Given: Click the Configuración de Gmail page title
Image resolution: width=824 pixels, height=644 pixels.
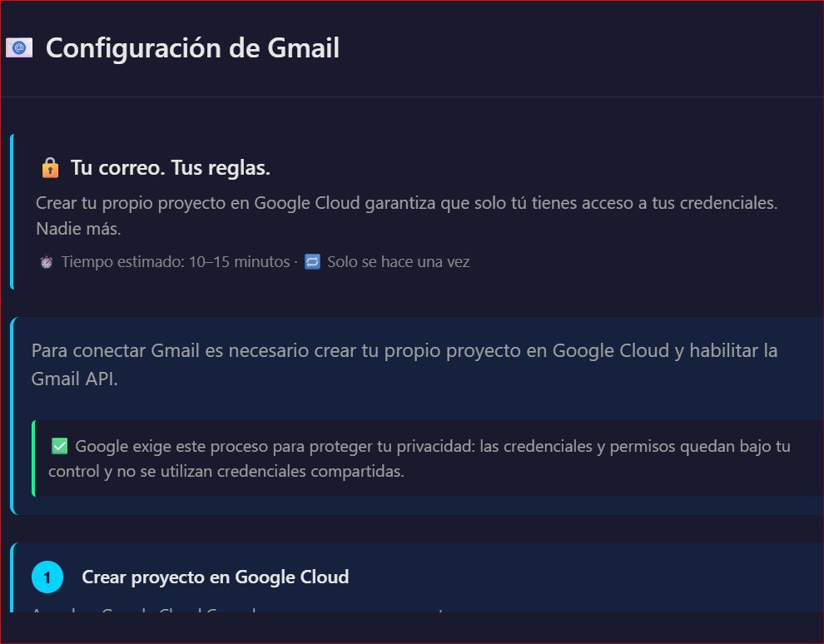Looking at the screenshot, I should point(192,48).
